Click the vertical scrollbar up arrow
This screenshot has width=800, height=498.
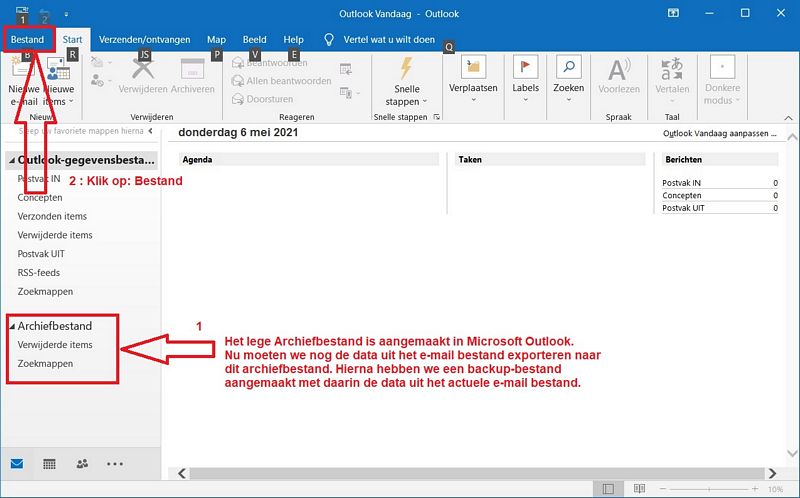click(792, 137)
